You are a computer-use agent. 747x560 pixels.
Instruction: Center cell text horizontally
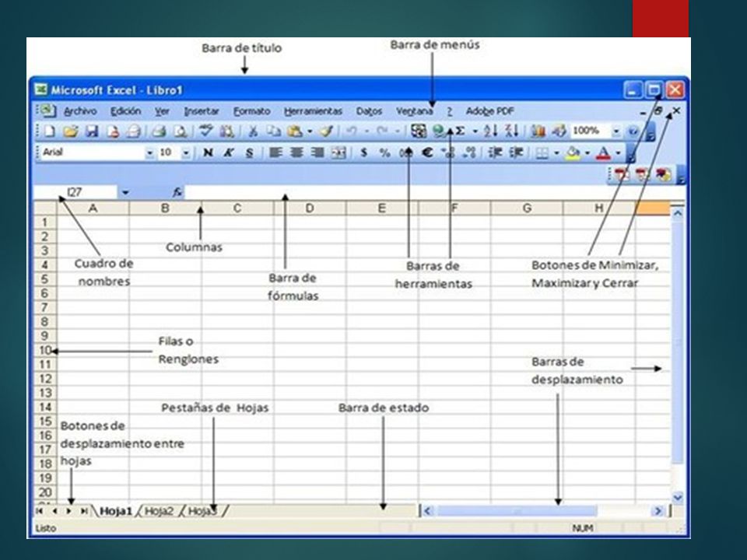click(x=296, y=152)
